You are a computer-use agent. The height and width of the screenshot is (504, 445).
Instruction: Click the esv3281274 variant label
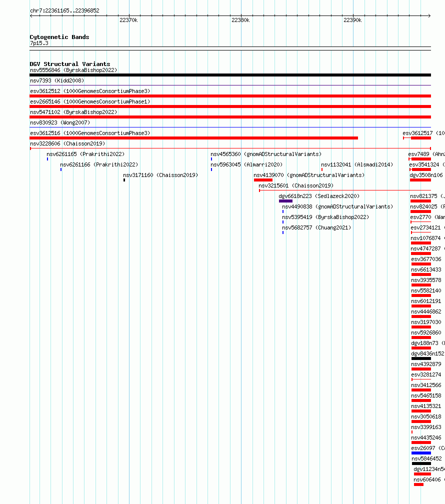pos(426,375)
